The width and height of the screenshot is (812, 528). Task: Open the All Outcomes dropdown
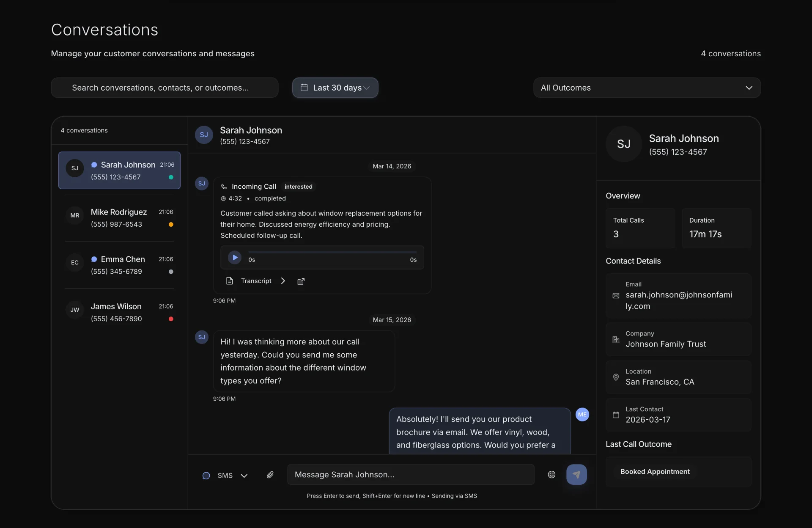tap(647, 88)
